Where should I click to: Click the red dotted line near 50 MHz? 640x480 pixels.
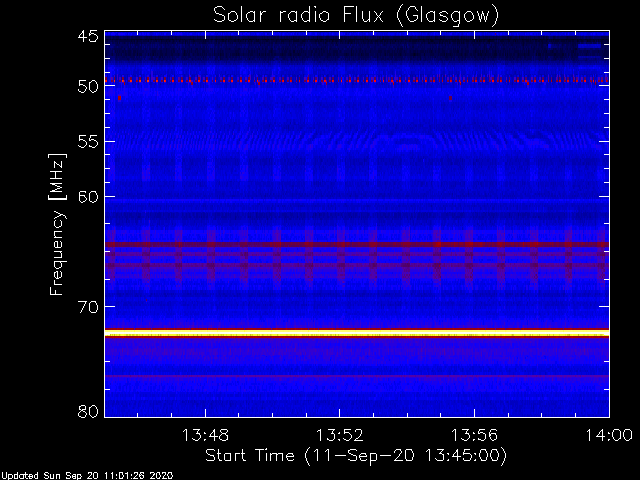(x=357, y=80)
